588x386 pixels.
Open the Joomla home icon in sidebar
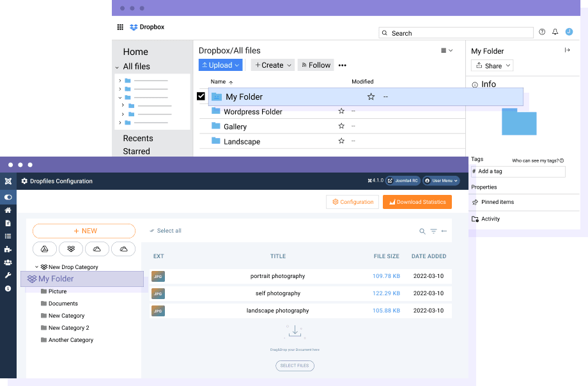point(8,210)
